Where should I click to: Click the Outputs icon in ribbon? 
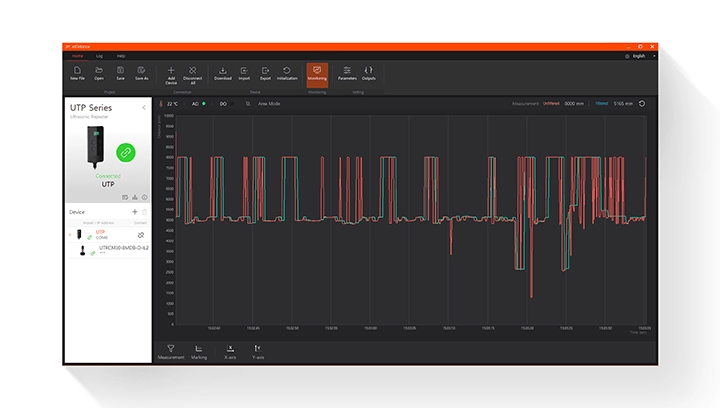(369, 71)
